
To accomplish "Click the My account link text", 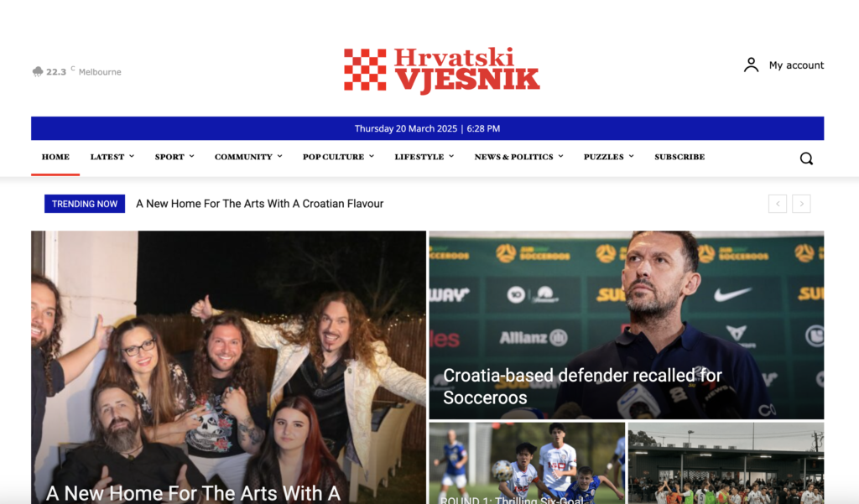I will [x=796, y=65].
